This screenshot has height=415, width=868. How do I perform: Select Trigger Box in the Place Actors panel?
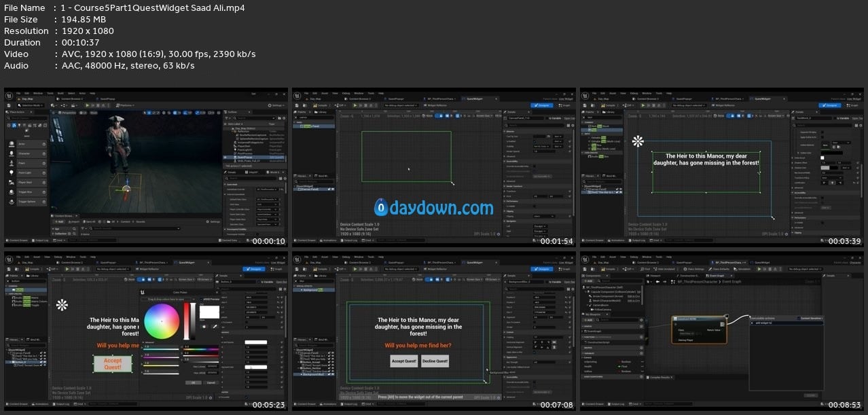[26, 192]
